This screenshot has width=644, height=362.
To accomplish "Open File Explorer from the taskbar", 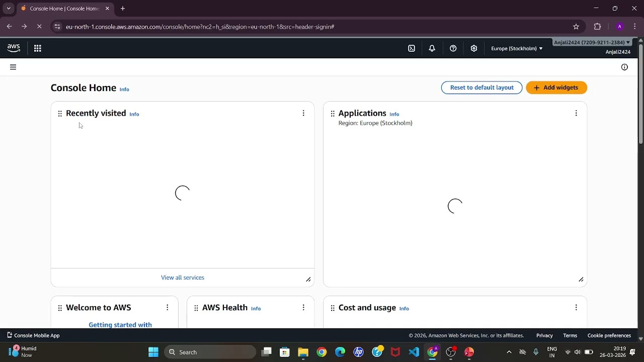I will [303, 352].
